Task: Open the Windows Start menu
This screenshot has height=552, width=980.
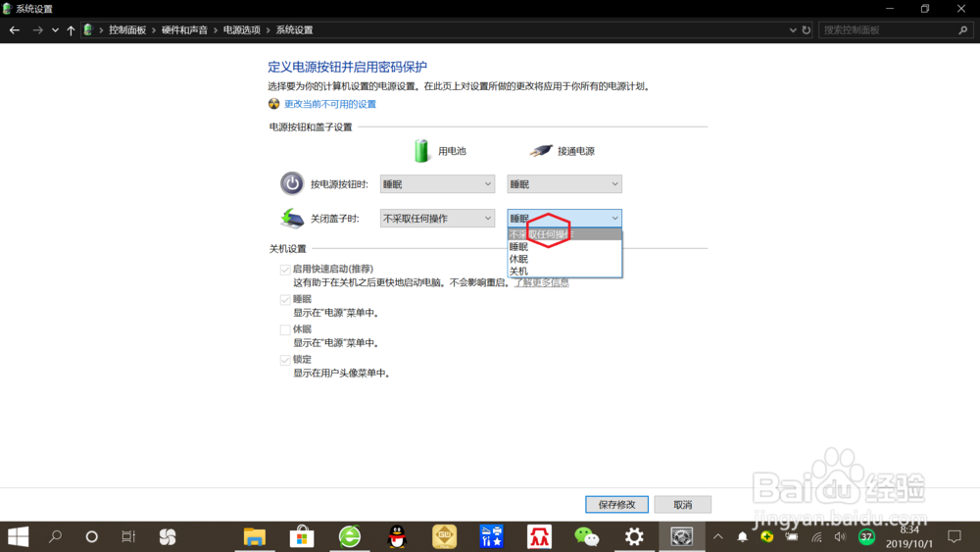Action: (x=18, y=536)
